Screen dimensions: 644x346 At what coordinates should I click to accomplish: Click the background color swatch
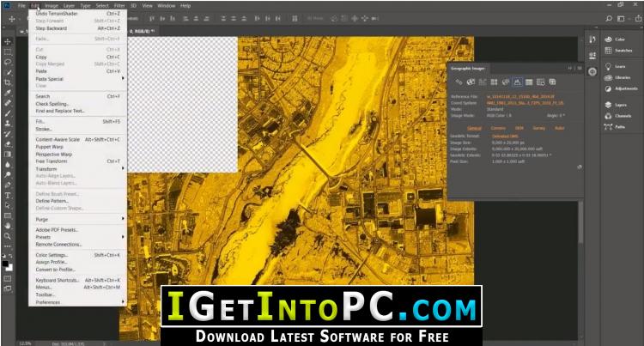pyautogui.click(x=9, y=269)
